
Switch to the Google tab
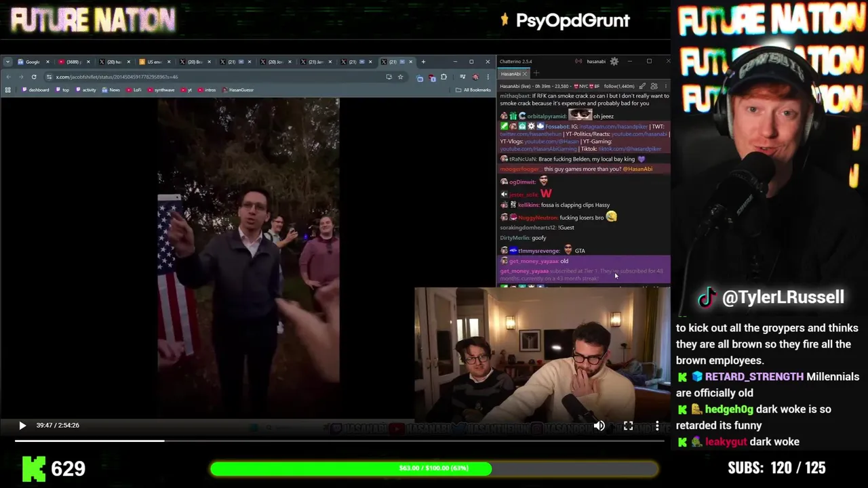[33, 62]
